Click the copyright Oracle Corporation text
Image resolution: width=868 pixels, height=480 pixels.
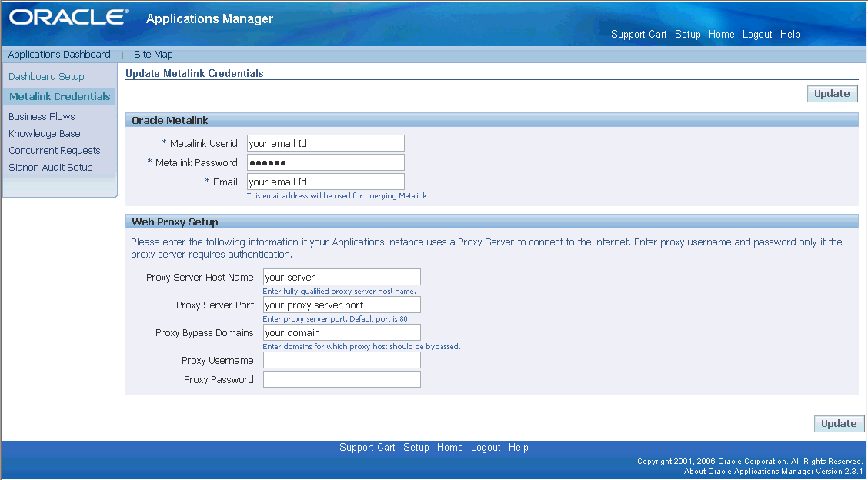point(750,462)
